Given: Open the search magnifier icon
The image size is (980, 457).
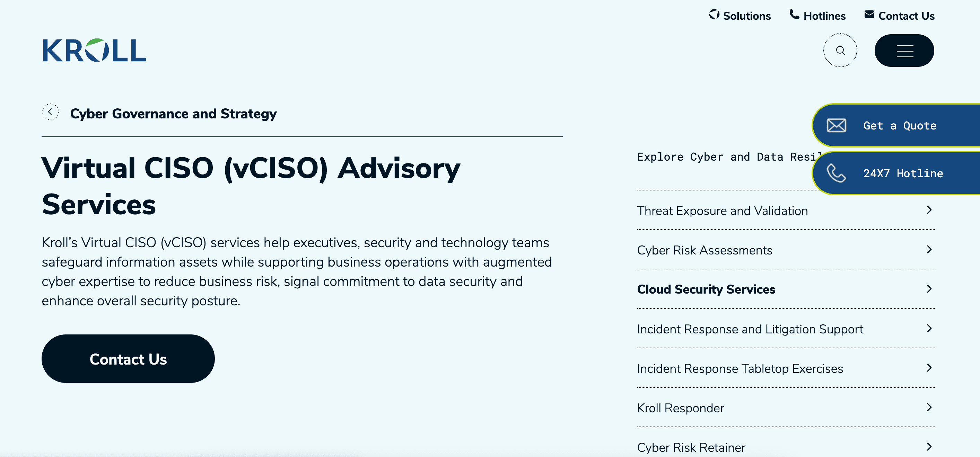Looking at the screenshot, I should click(x=840, y=50).
